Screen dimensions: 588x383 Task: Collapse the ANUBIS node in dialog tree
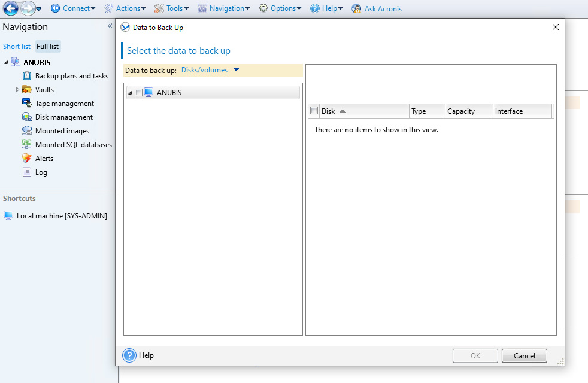[x=130, y=93]
